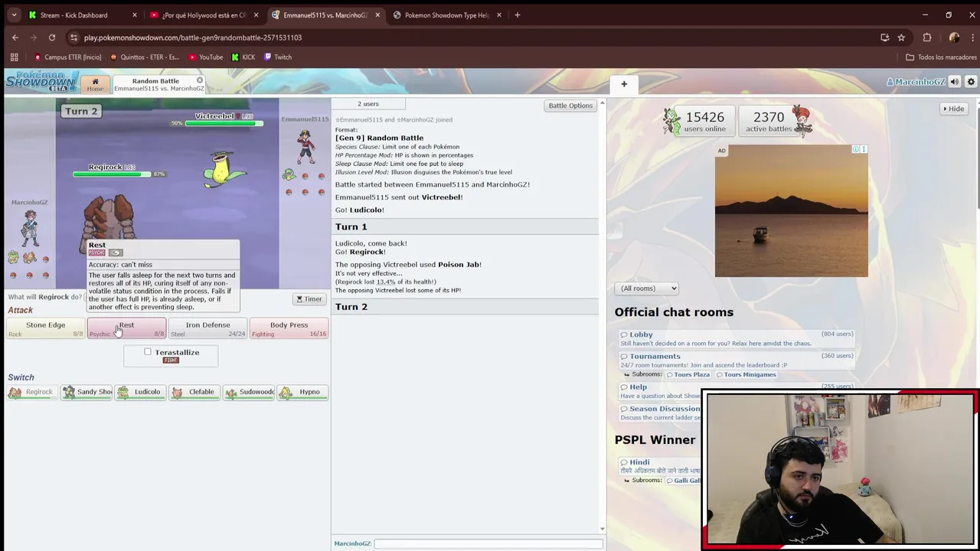
Task: Open the apps grid in bookmarks bar
Action: click(14, 57)
